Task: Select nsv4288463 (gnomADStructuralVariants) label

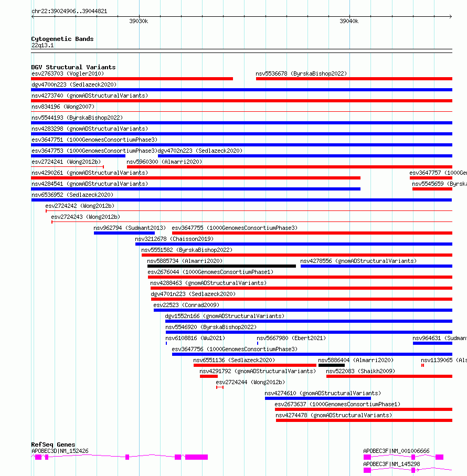Action: click(208, 283)
